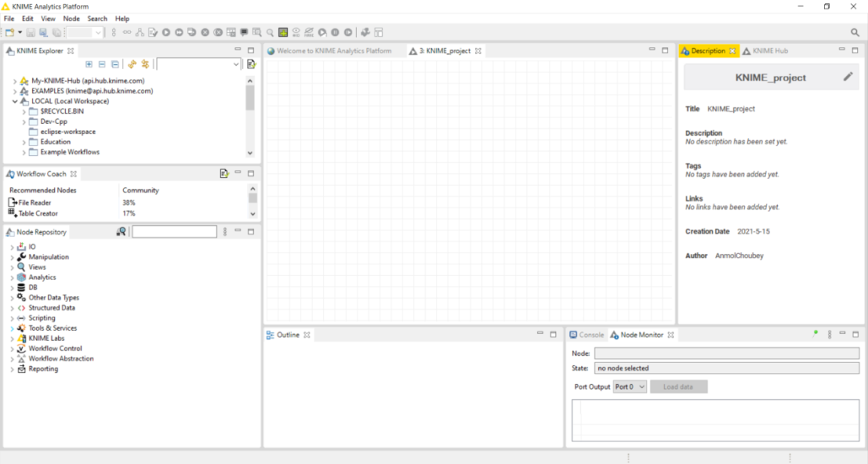Click the first orange arrows icon in KNIME Explorer
The image size is (868, 464).
pyautogui.click(x=132, y=64)
